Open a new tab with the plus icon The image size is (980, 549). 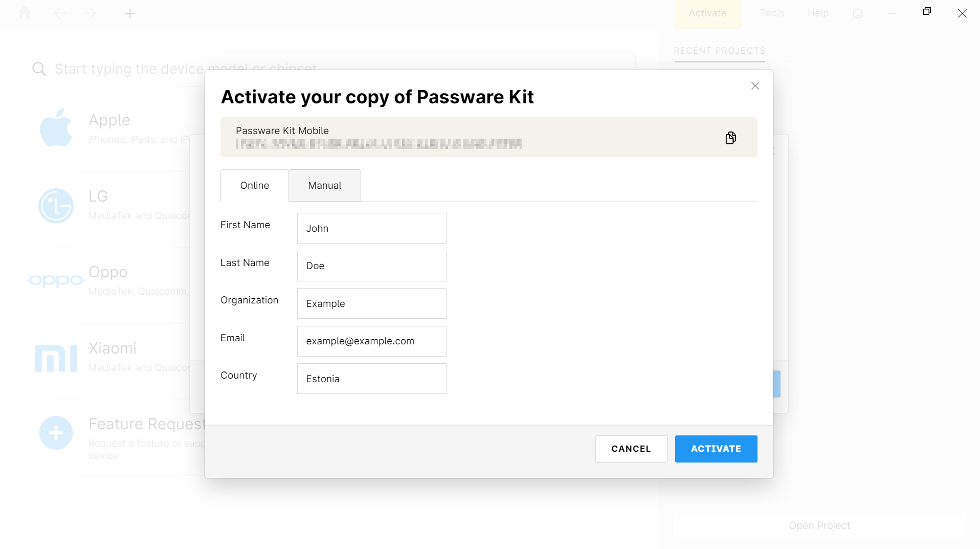(130, 14)
